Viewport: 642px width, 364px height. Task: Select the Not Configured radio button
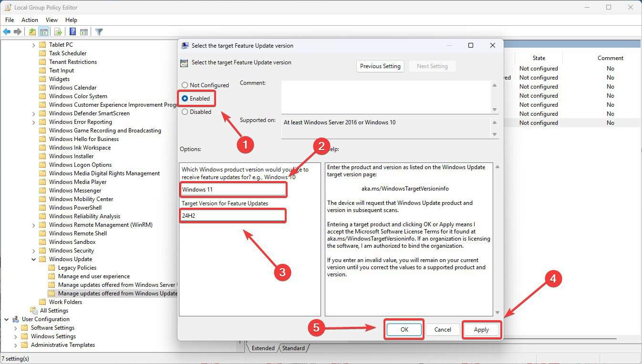coord(185,85)
